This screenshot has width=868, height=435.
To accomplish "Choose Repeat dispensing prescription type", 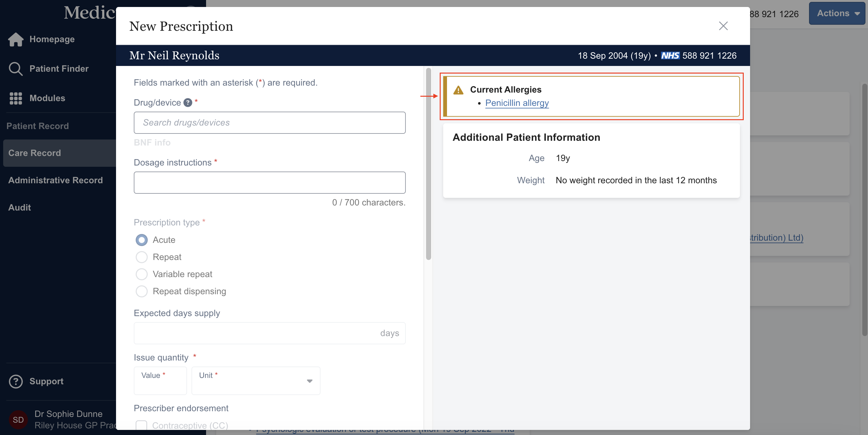I will (x=141, y=291).
